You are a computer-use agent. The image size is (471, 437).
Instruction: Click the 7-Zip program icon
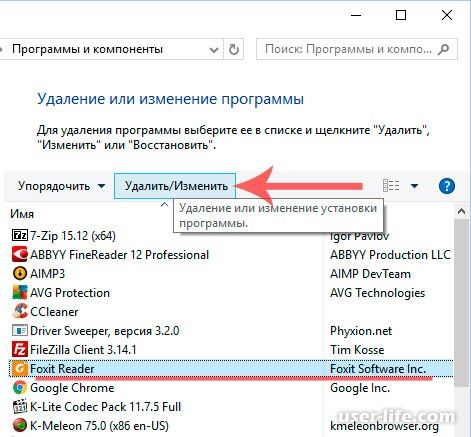[x=20, y=235]
